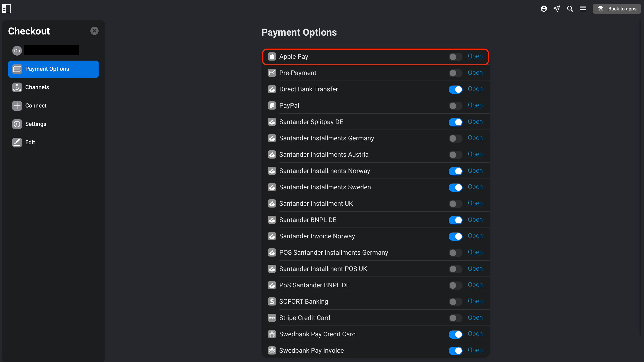The height and width of the screenshot is (362, 644).
Task: Click the Santander Installment UK row icon
Action: pos(272,203)
